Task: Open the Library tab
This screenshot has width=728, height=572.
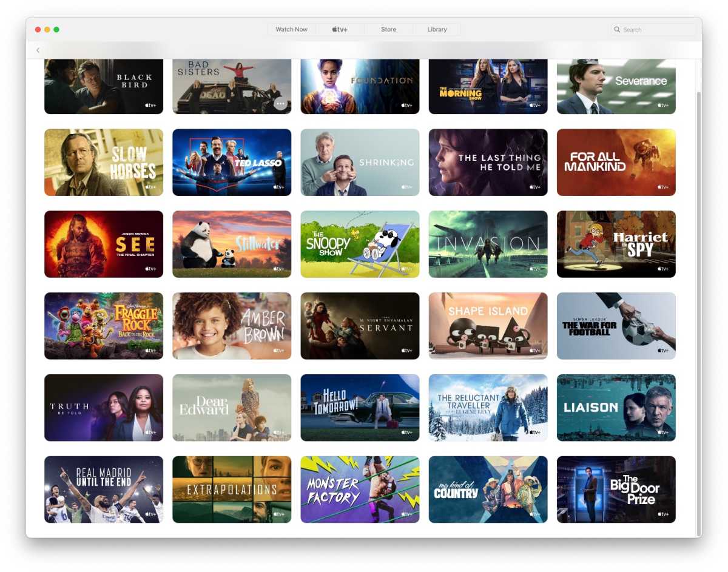Action: (437, 29)
